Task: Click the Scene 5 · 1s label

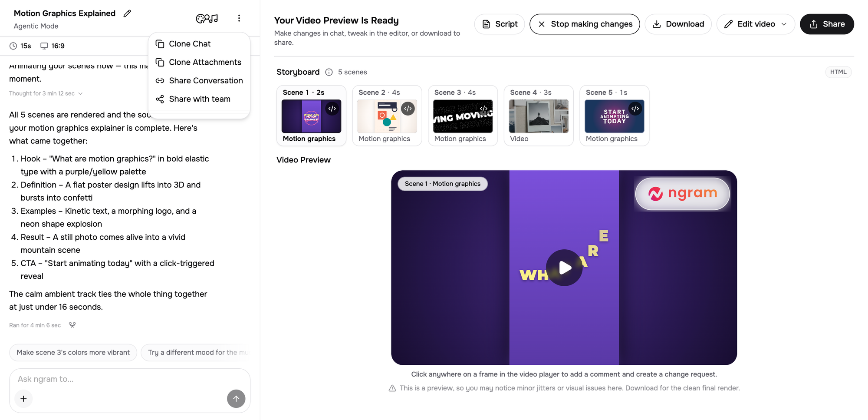Action: [606, 93]
